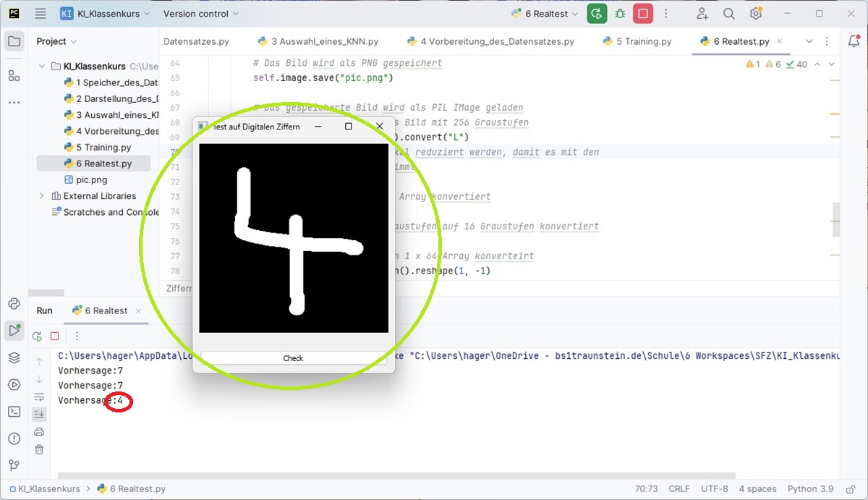Collapse the KI_Klassenkurs tree folder
868x500 pixels.
[42, 66]
